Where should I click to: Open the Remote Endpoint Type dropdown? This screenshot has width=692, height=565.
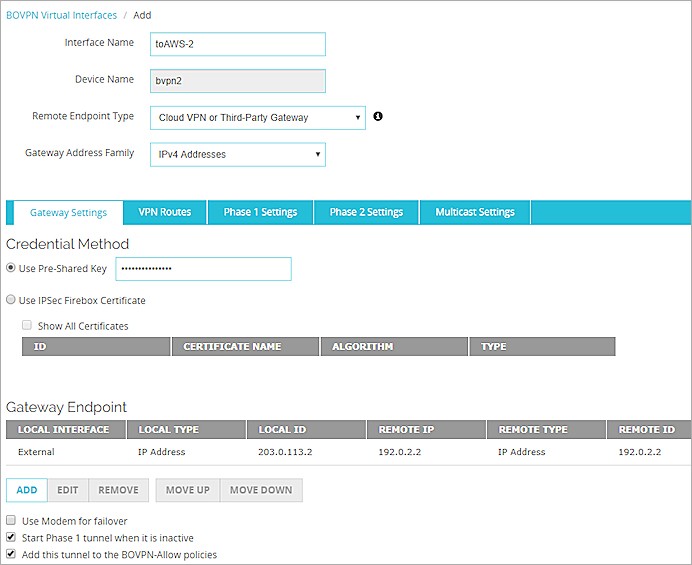(x=257, y=118)
